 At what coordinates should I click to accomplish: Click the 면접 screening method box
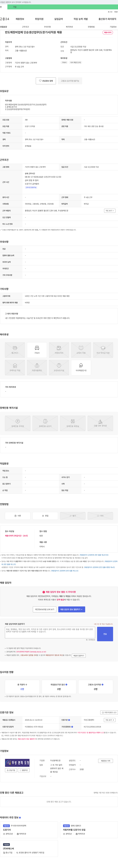click(45, 516)
